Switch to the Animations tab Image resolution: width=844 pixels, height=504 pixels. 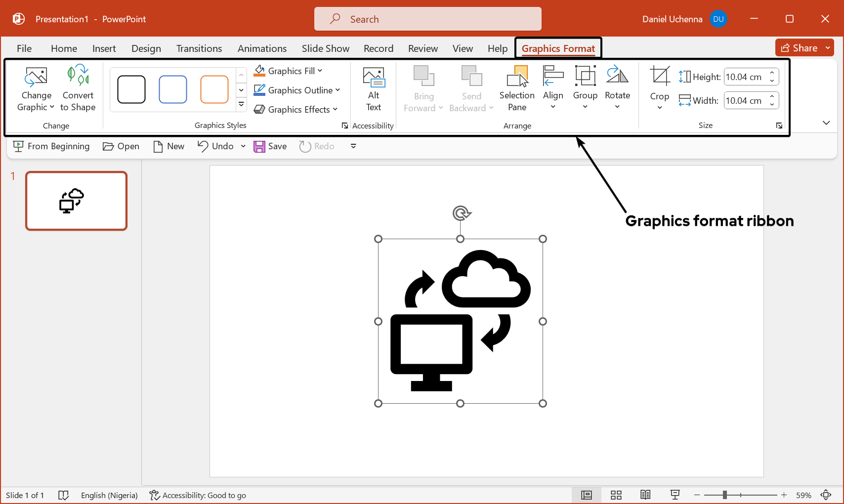(262, 48)
